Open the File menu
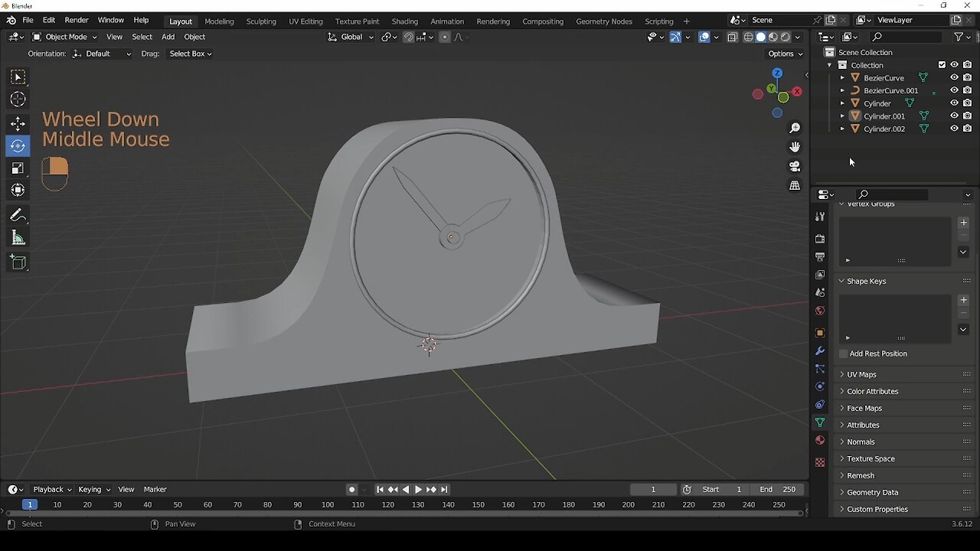980x551 pixels. pos(28,20)
